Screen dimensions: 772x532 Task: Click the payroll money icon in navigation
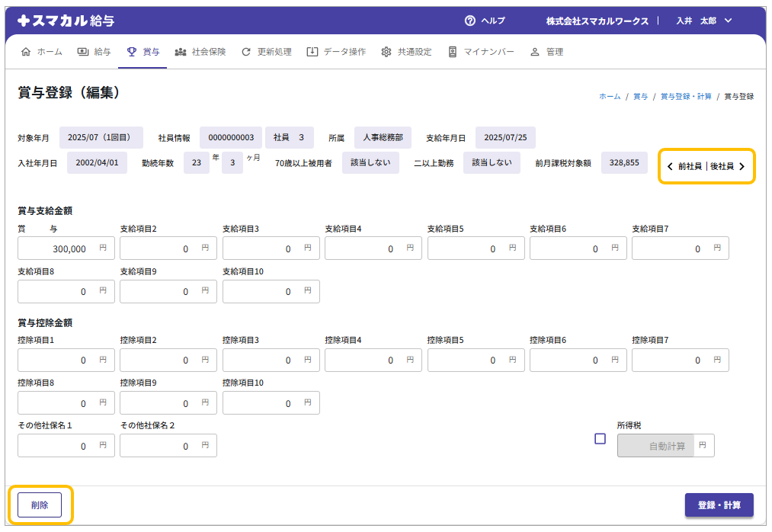tap(82, 52)
